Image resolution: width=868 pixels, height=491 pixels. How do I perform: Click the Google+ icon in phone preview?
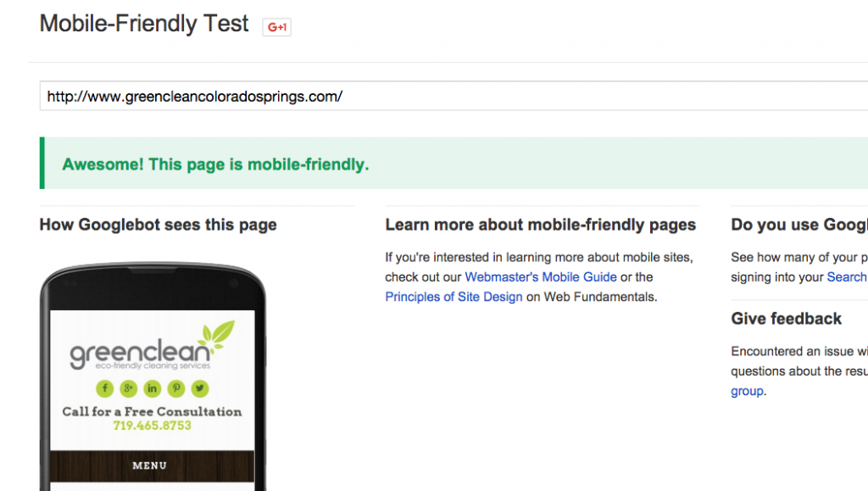pyautogui.click(x=128, y=388)
